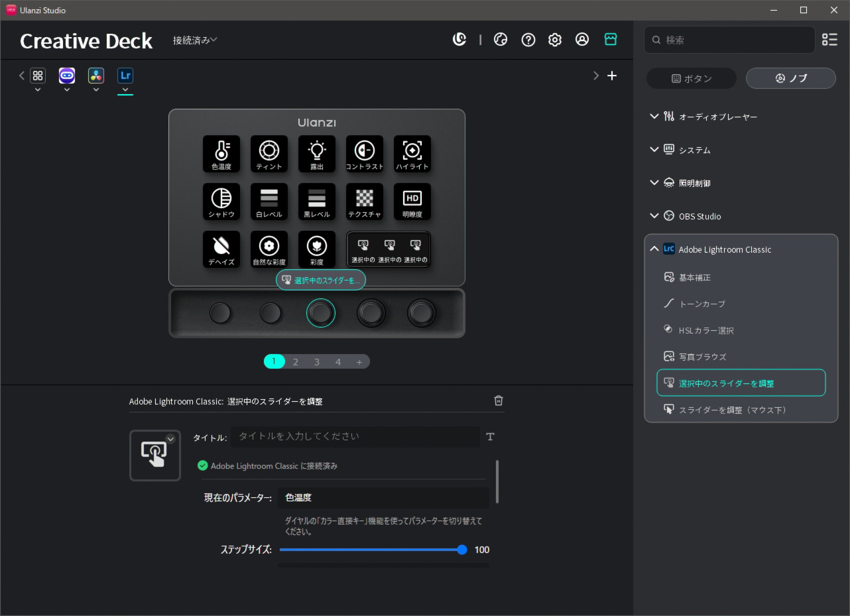850x616 pixels.
Task: Select the second knob on the deck
Action: (x=271, y=313)
